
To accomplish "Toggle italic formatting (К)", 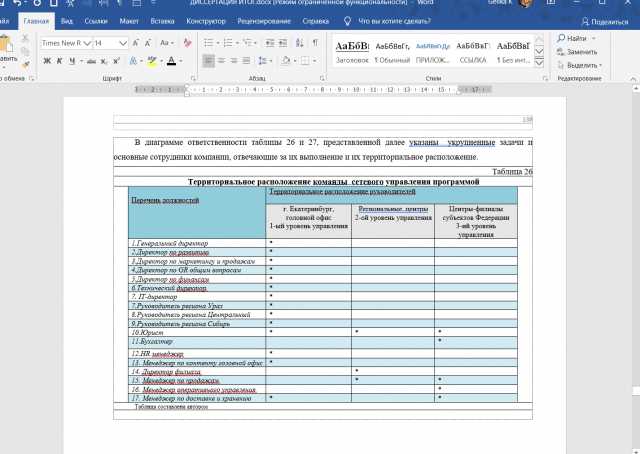I will coord(60,61).
